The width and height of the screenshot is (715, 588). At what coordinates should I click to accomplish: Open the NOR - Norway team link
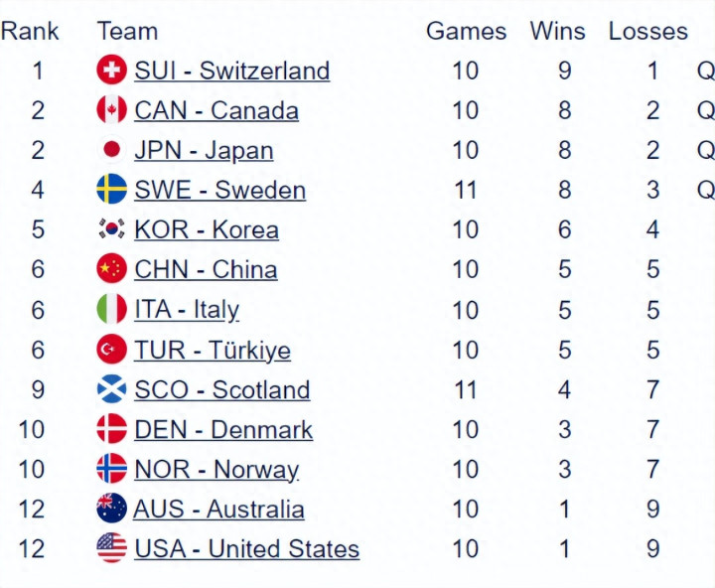click(x=216, y=470)
